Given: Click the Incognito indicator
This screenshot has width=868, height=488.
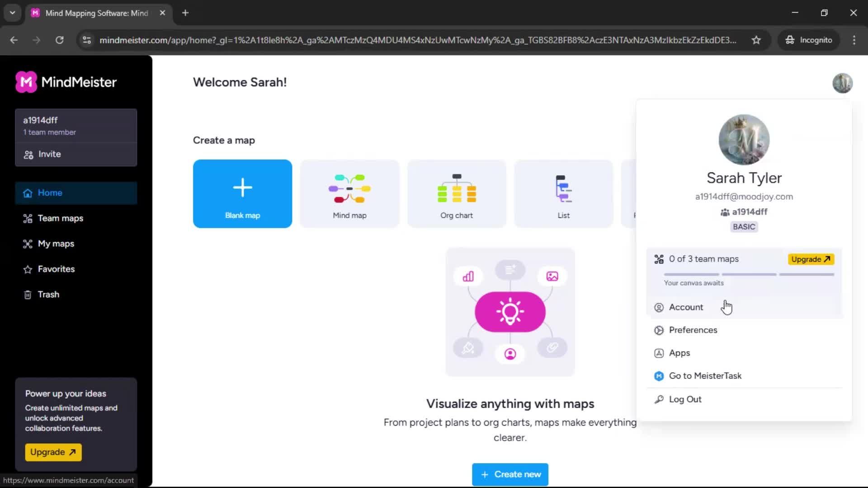Looking at the screenshot, I should click(809, 40).
